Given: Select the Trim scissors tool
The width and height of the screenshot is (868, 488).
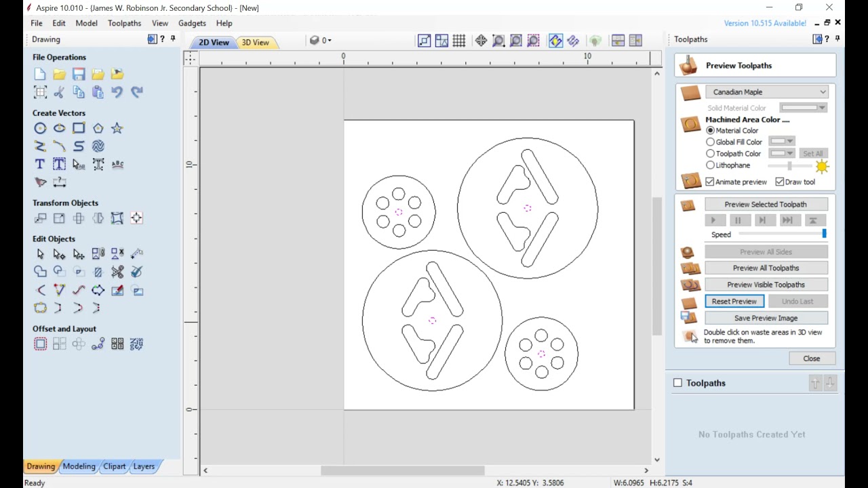Looking at the screenshot, I should click(117, 272).
